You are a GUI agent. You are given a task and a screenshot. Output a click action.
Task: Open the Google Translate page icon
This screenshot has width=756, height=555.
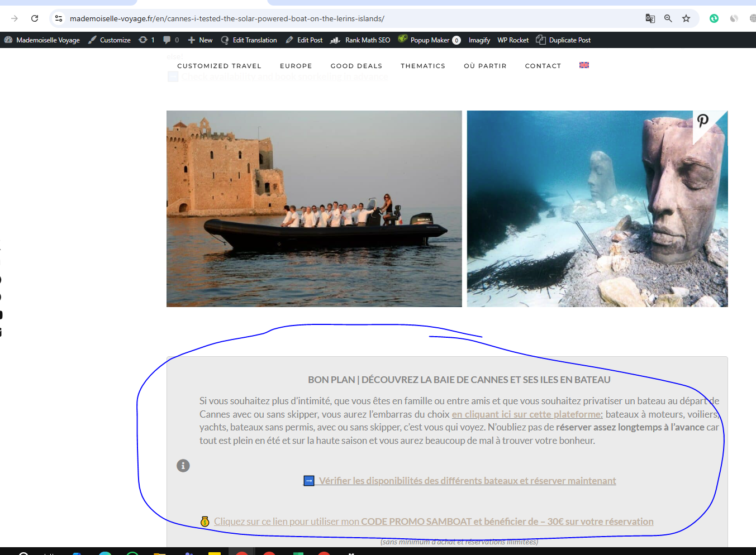pos(650,18)
